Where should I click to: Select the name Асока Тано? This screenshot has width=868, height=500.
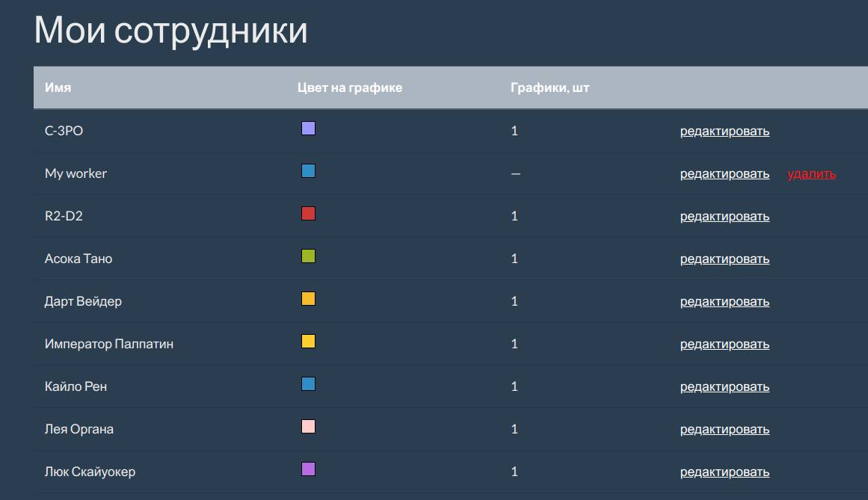pos(79,259)
